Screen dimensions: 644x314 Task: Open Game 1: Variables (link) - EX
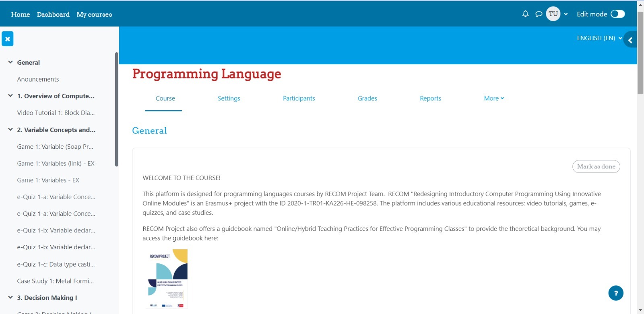coord(56,164)
